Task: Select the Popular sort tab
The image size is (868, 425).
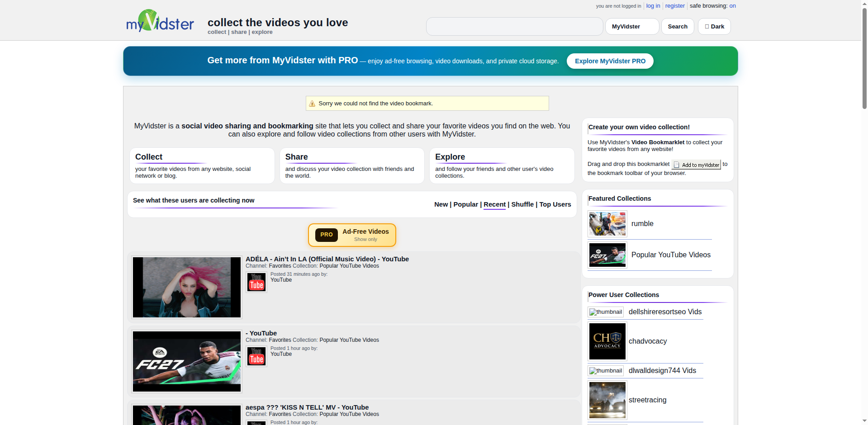Action: coord(466,204)
